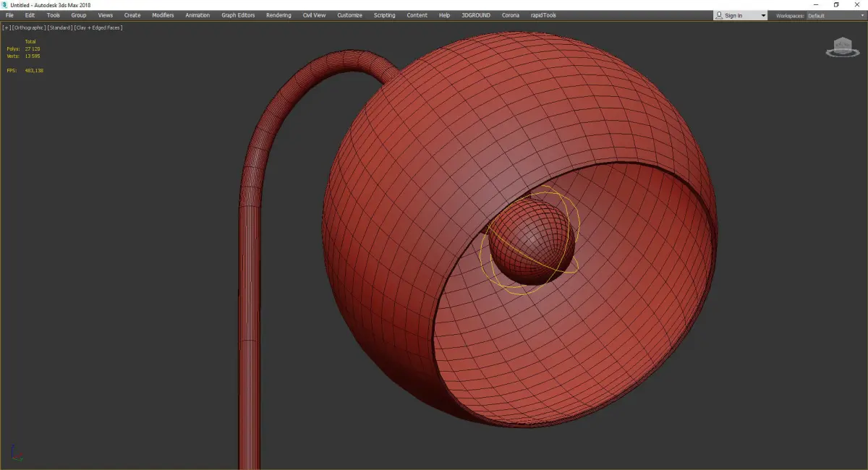Open the Rendering menu
868x470 pixels.
tap(278, 15)
